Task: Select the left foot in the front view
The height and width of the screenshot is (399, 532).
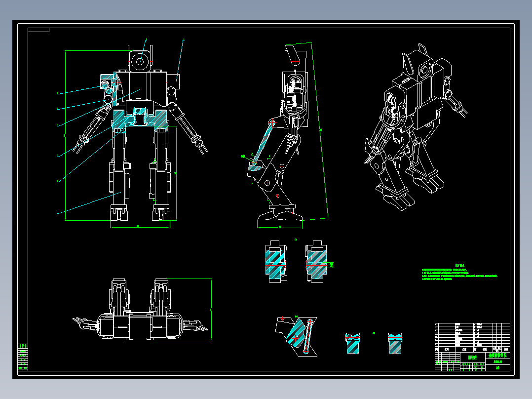Action: click(119, 213)
